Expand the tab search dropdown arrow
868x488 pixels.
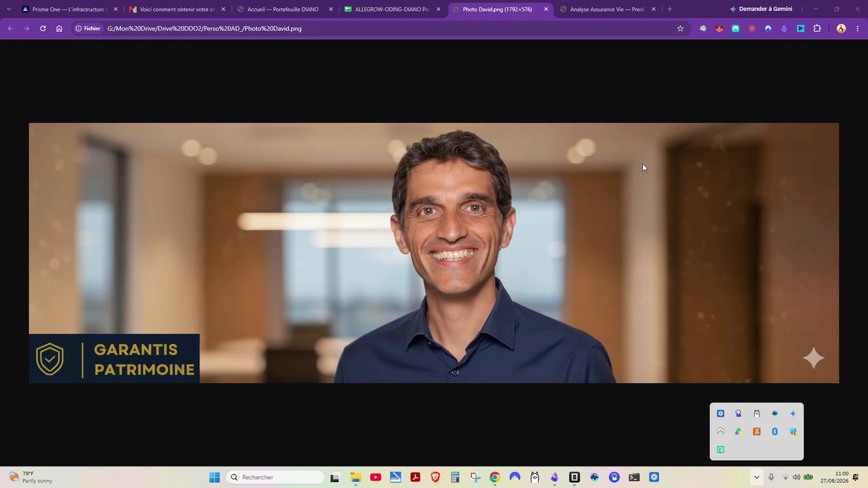pos(9,9)
